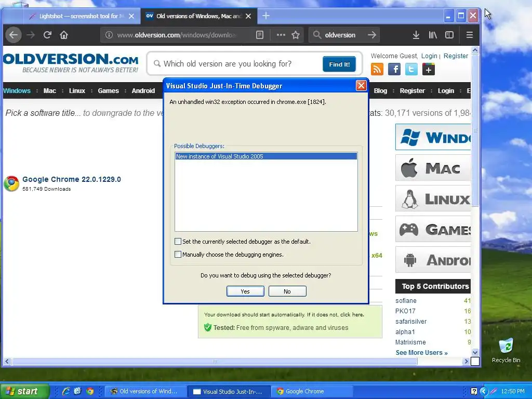Show site information icon in address bar

109,35
